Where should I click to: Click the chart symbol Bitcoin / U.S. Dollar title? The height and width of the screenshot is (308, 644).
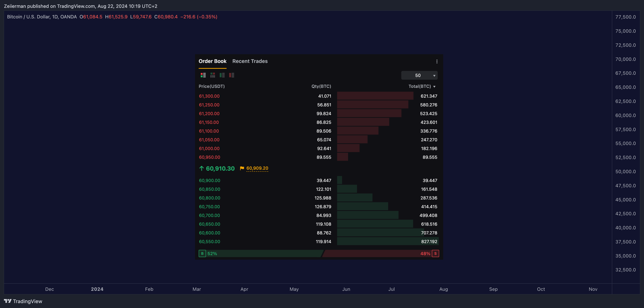pos(42,17)
